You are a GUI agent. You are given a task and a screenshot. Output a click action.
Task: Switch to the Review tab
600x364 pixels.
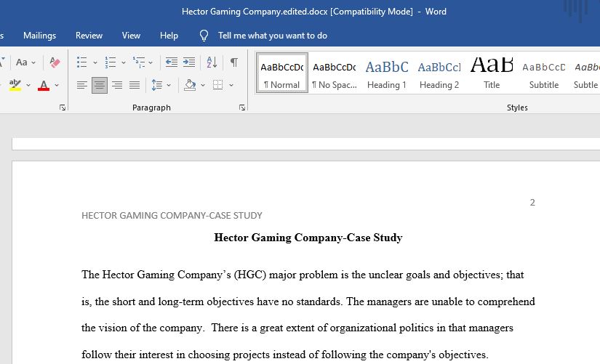(x=89, y=36)
